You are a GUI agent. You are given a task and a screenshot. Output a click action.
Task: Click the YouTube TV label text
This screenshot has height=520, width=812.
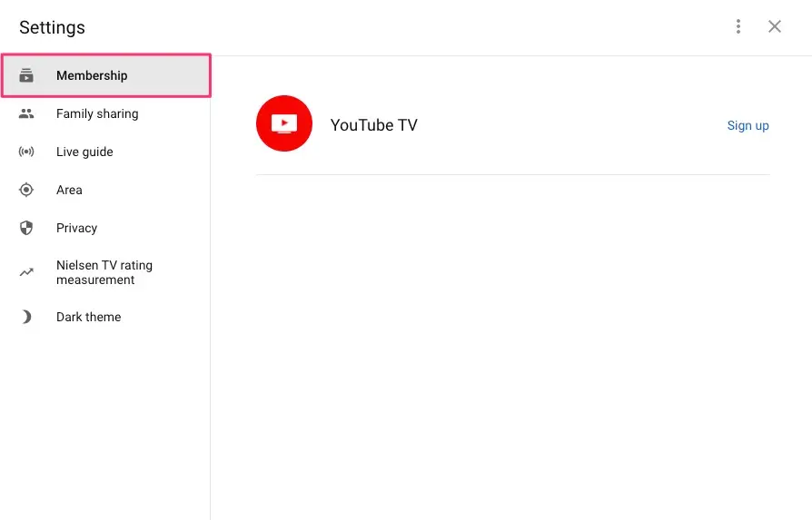(x=374, y=125)
